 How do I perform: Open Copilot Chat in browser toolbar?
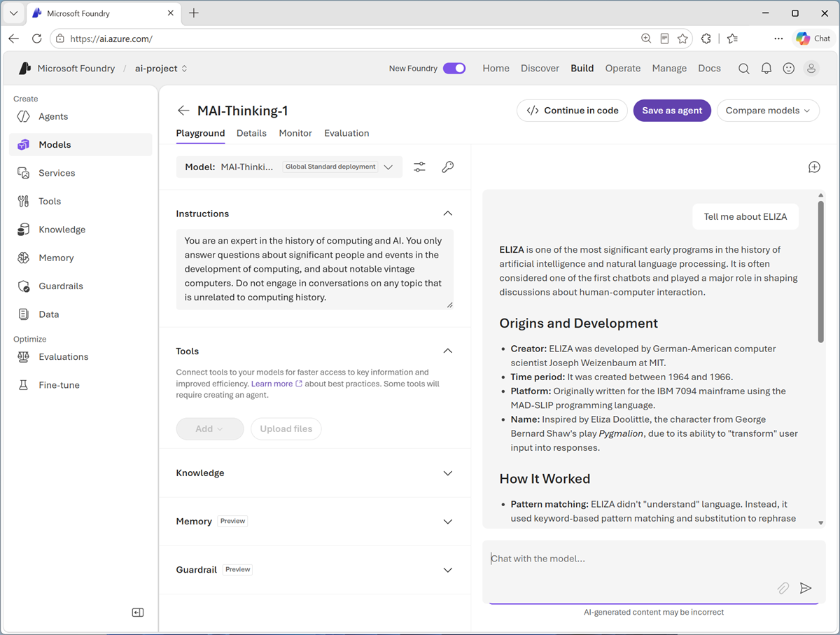(x=813, y=39)
